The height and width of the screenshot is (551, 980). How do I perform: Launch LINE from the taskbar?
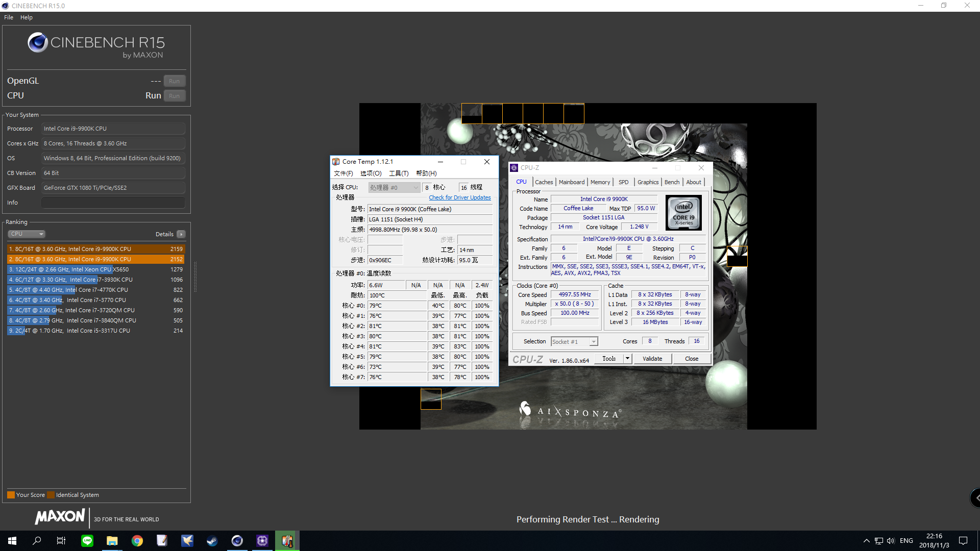[x=87, y=541]
